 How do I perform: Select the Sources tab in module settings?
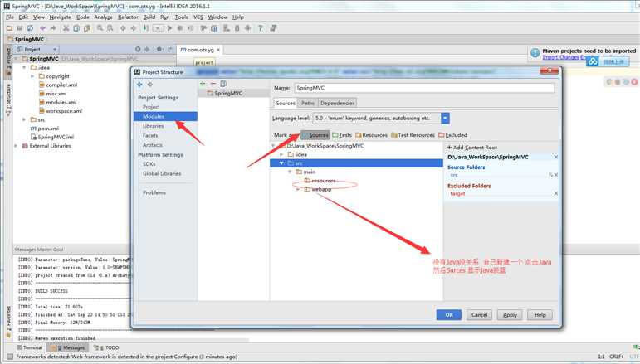coord(286,103)
